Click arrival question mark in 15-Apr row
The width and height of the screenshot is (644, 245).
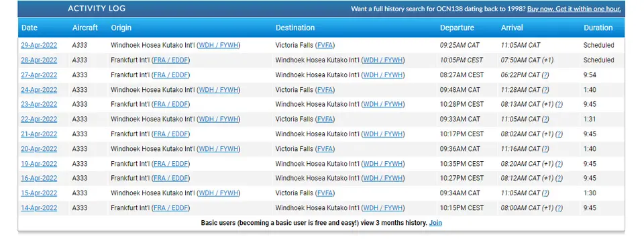coord(545,193)
